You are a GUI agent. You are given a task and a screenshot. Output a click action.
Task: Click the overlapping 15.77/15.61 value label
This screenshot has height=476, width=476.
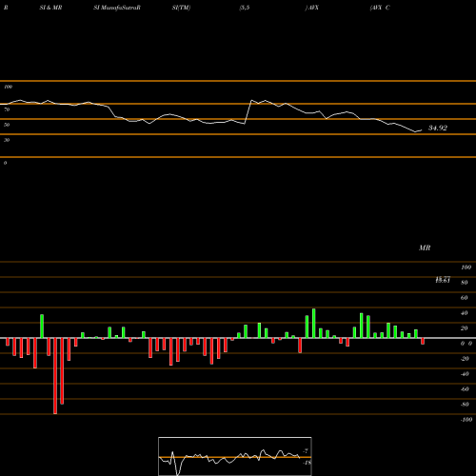(x=443, y=280)
